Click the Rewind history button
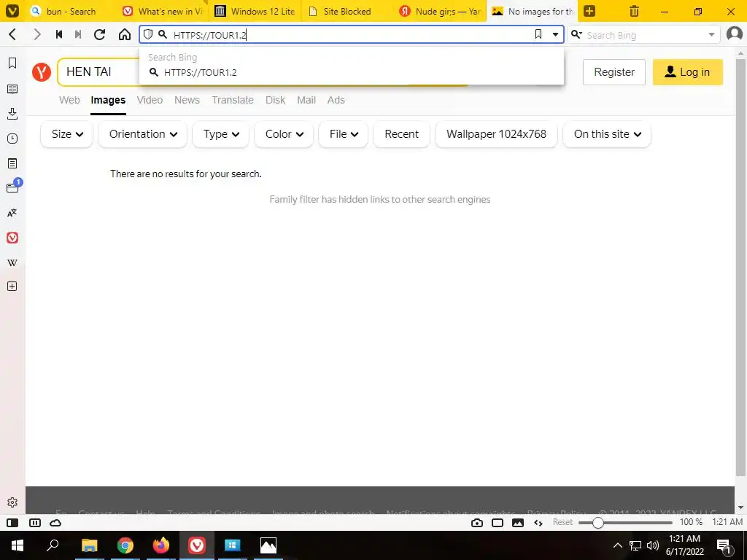The height and width of the screenshot is (560, 747). [x=59, y=34]
